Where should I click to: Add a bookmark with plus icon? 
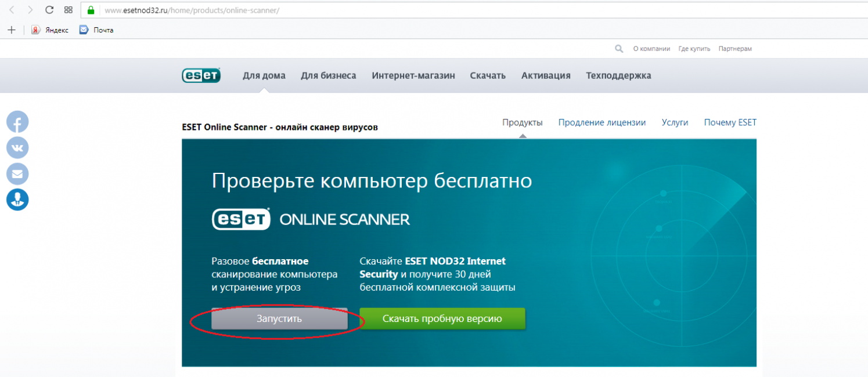point(12,30)
